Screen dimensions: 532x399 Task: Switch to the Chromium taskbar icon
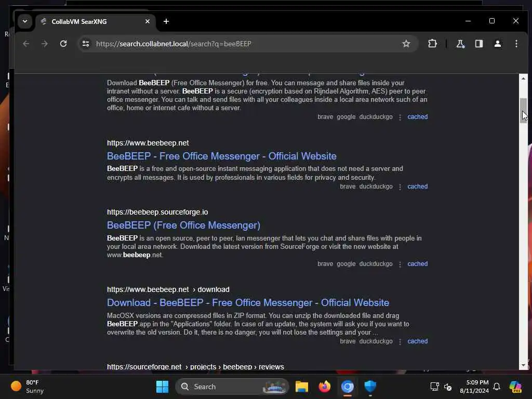[348, 387]
